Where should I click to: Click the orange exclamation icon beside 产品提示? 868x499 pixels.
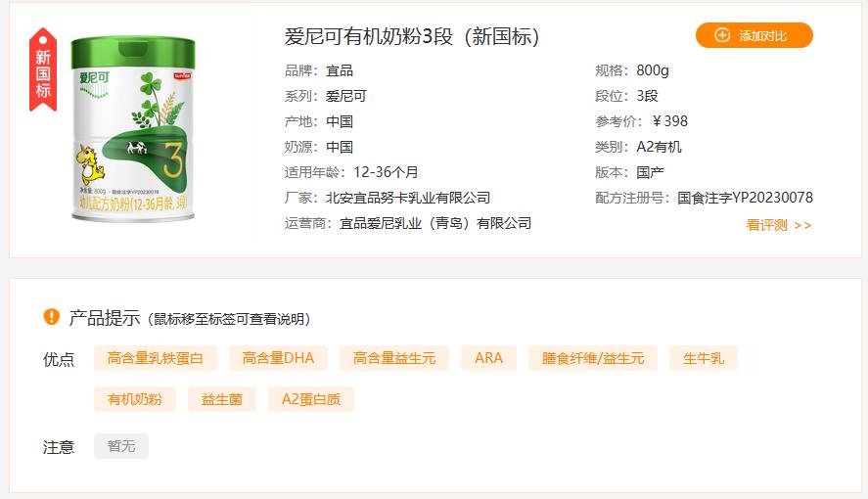pyautogui.click(x=52, y=317)
